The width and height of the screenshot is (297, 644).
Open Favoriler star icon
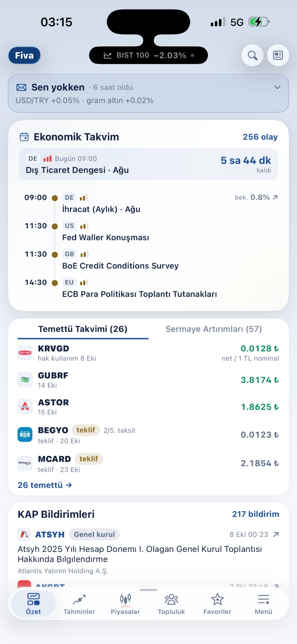tap(217, 599)
